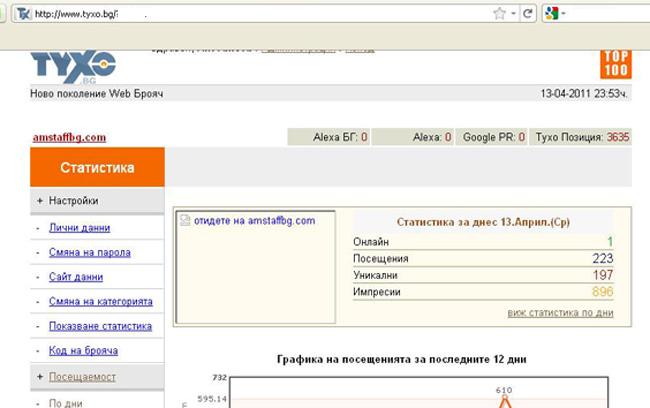
Task: Click the chart peak marker labeled 610
Action: [x=504, y=397]
